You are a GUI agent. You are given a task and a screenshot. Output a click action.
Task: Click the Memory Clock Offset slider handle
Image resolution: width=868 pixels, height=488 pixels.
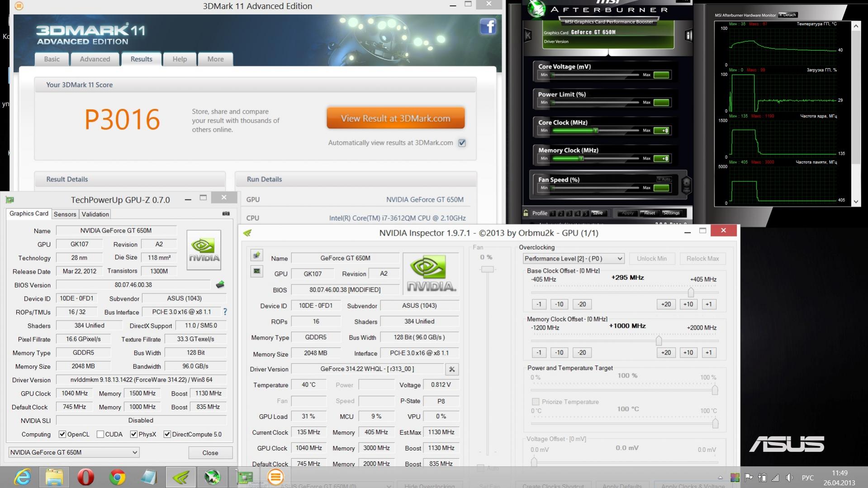(659, 340)
